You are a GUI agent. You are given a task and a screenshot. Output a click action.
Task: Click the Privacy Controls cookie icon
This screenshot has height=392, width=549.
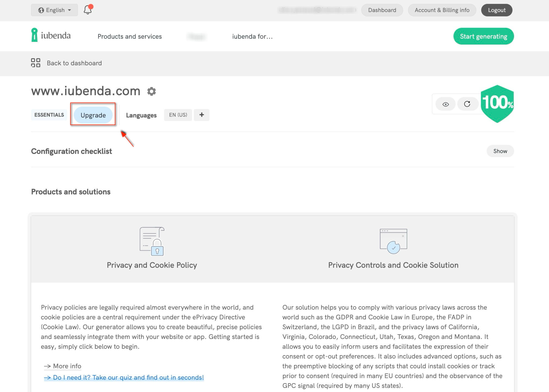point(393,241)
